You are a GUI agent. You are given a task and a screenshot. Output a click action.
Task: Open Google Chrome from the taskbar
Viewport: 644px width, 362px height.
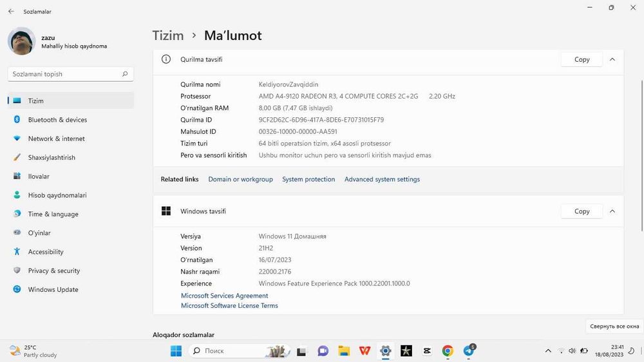point(448,351)
